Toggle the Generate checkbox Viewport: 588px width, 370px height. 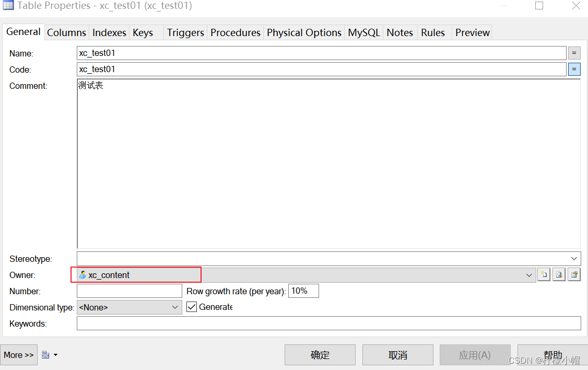coord(192,307)
